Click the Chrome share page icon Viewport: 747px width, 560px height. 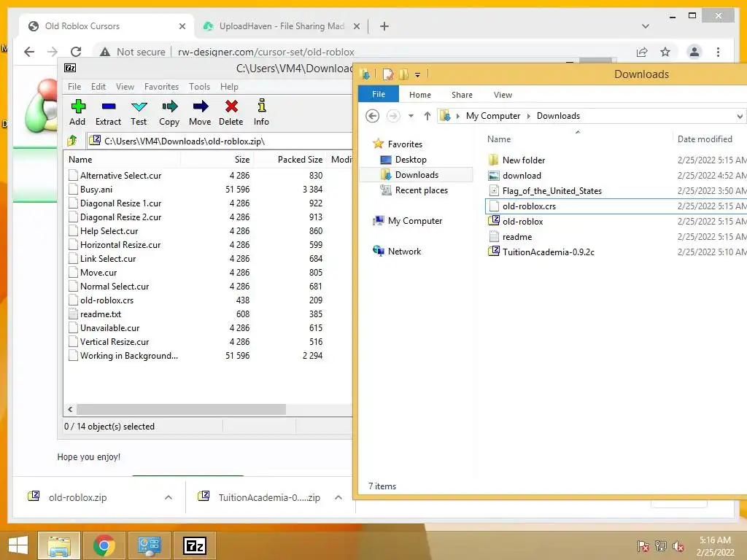pyautogui.click(x=642, y=52)
